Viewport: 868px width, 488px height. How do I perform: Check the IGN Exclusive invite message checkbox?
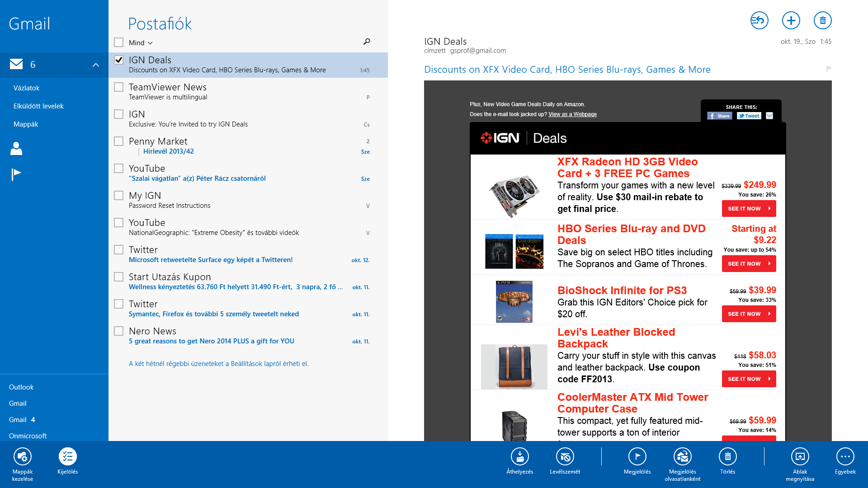pos(118,114)
